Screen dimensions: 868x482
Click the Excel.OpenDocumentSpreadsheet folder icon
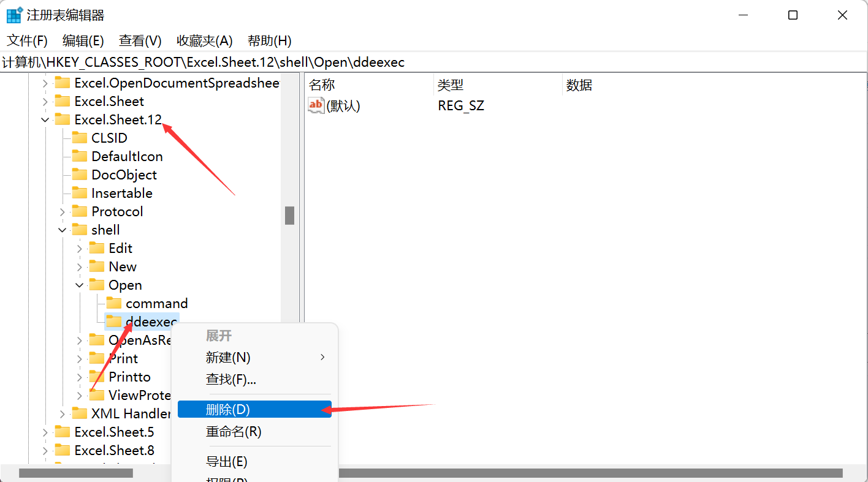pyautogui.click(x=63, y=83)
